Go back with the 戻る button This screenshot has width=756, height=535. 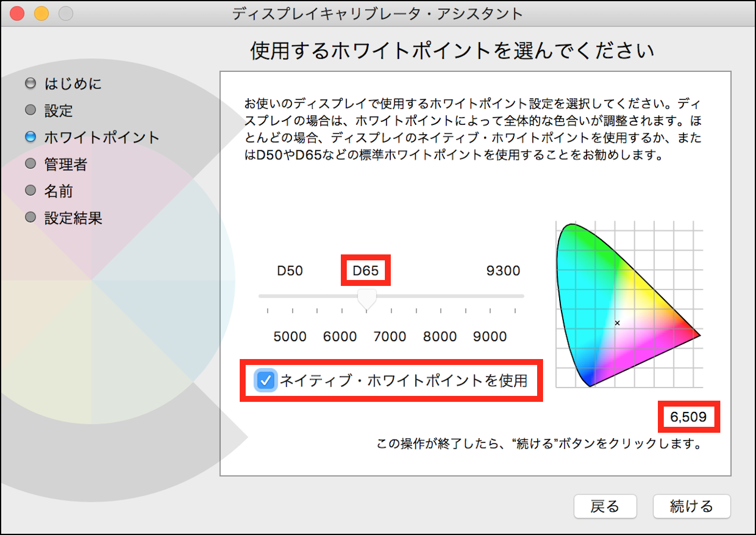(x=605, y=506)
